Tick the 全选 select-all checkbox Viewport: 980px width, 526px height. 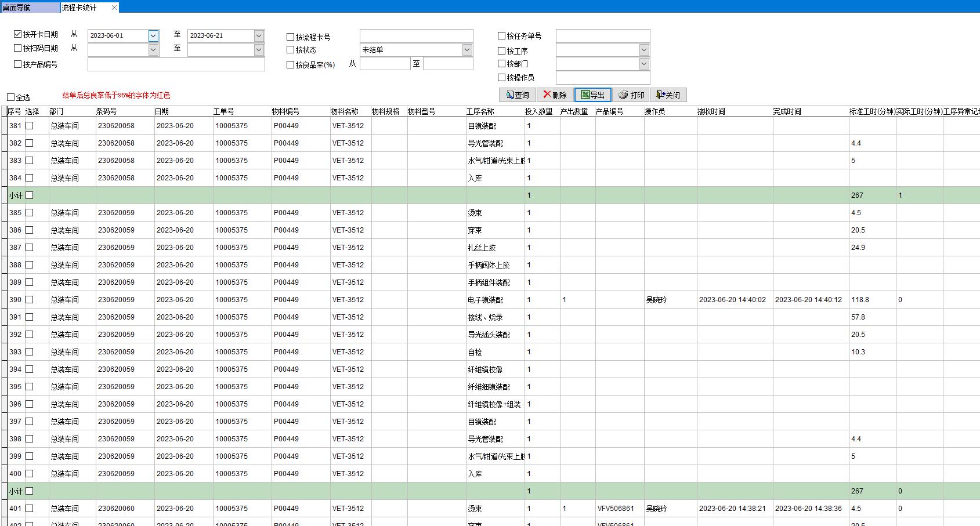[11, 97]
